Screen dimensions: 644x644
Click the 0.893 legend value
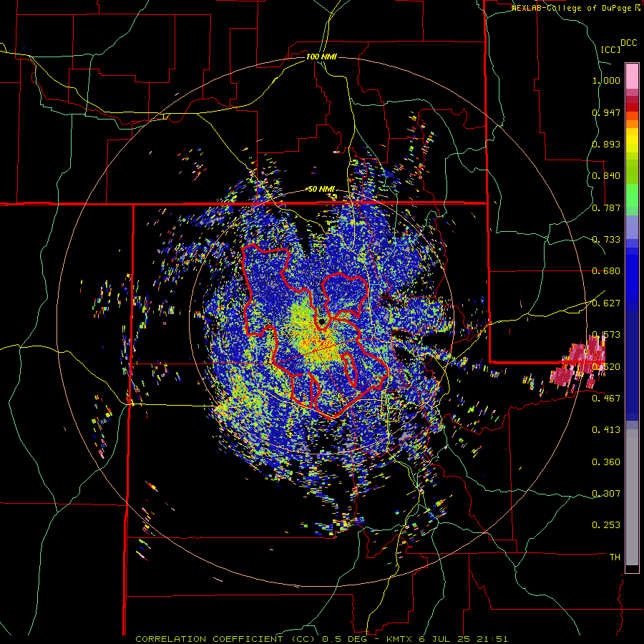[606, 144]
